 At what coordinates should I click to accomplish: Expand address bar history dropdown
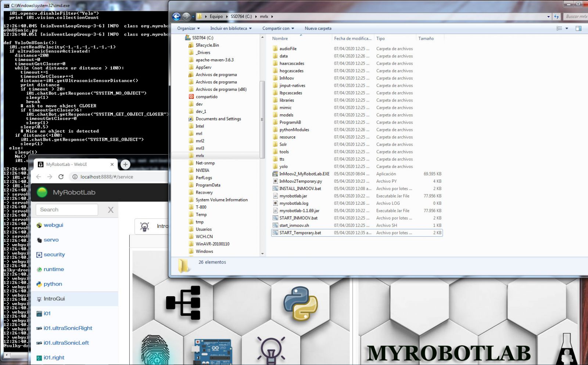pyautogui.click(x=548, y=17)
